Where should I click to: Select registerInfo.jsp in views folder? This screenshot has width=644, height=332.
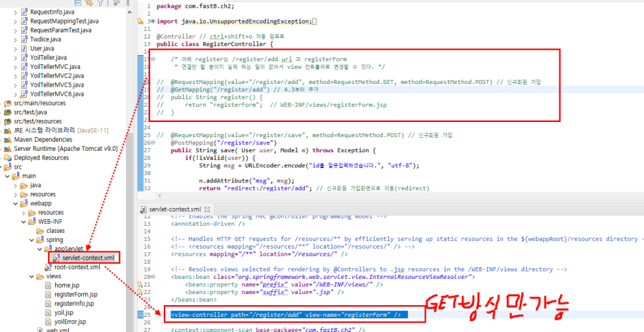coord(74,303)
